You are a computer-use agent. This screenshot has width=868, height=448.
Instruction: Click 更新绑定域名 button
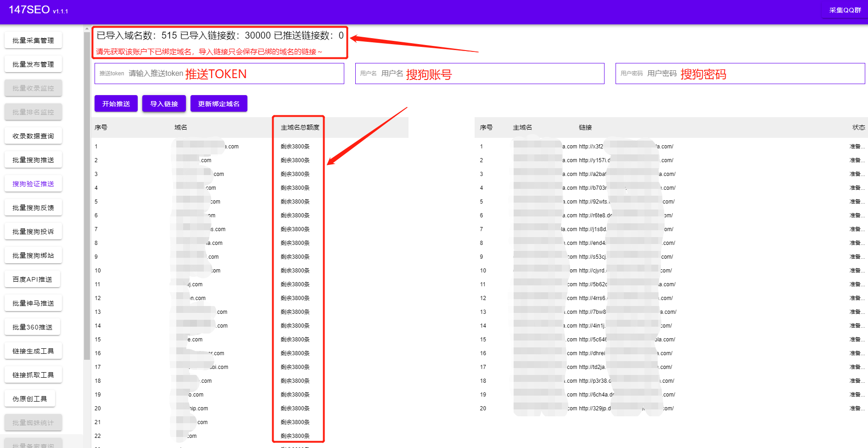[x=219, y=104]
